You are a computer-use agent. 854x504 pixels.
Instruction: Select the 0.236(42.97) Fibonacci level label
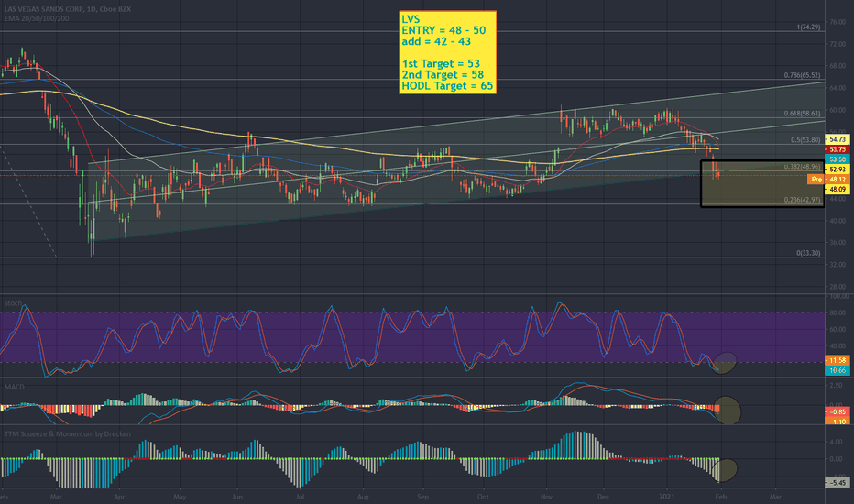[x=803, y=200]
